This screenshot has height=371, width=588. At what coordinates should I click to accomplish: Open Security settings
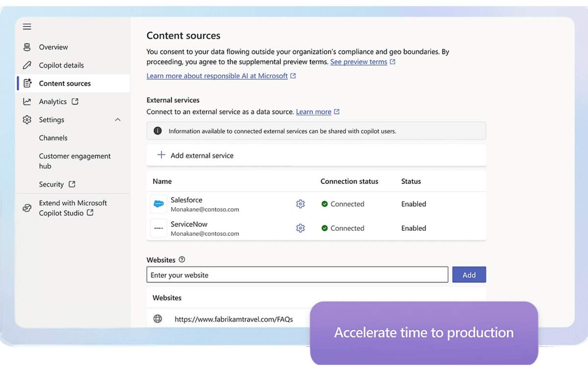pyautogui.click(x=51, y=184)
